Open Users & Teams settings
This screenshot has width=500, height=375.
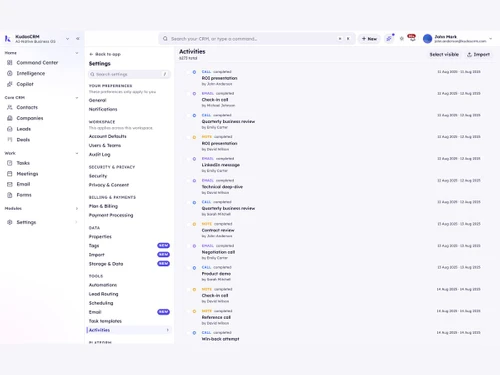tap(105, 145)
